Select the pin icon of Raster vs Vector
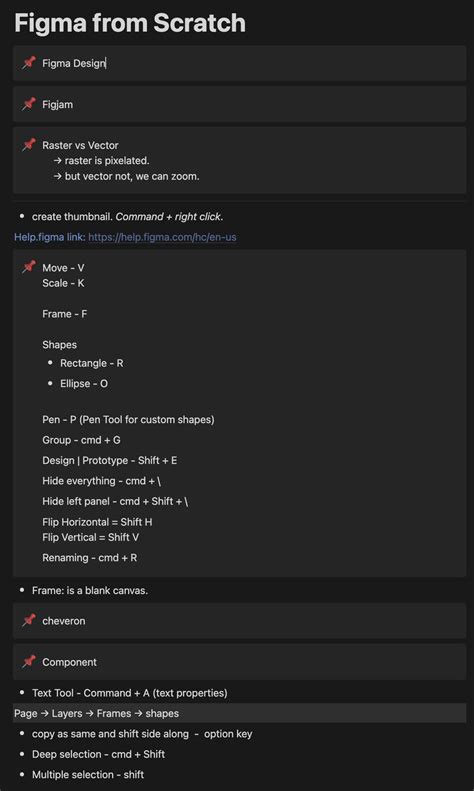The height and width of the screenshot is (791, 474). pos(29,145)
